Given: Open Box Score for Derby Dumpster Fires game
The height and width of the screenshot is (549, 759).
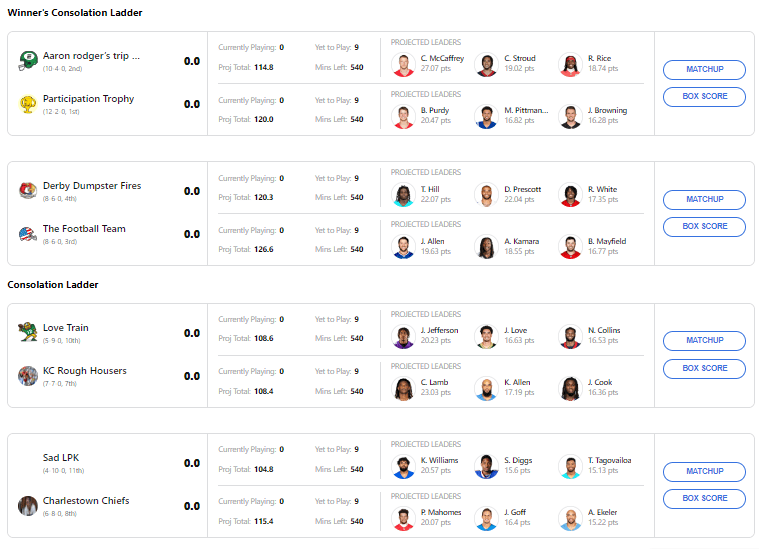Looking at the screenshot, I should click(704, 227).
